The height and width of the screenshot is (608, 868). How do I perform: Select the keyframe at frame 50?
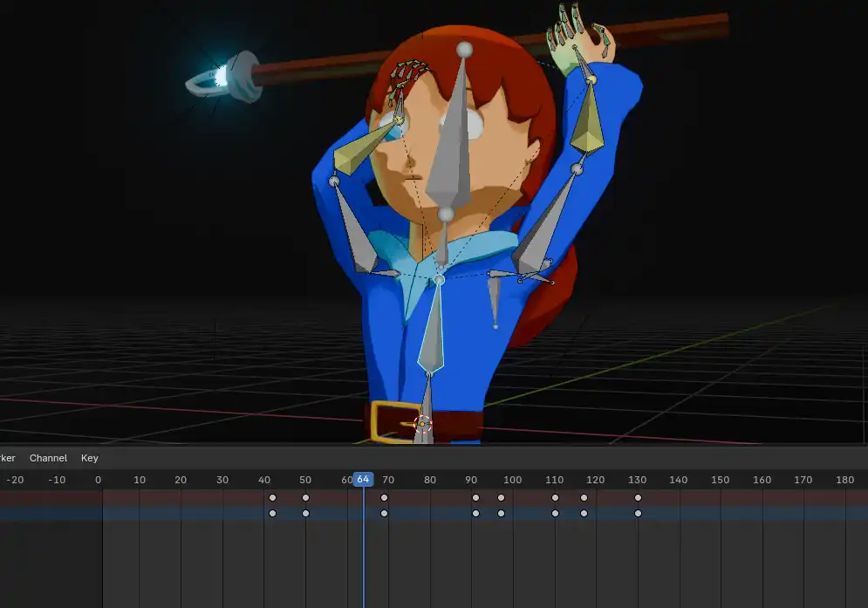click(304, 497)
